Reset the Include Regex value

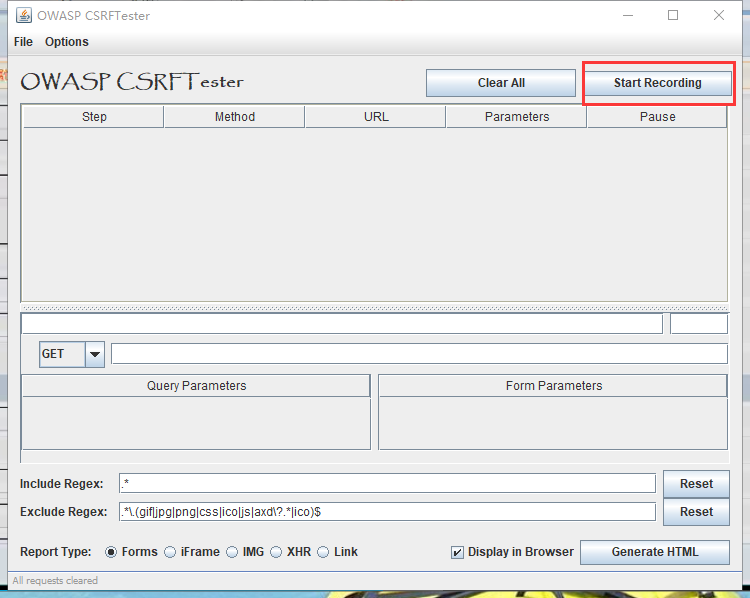(696, 484)
